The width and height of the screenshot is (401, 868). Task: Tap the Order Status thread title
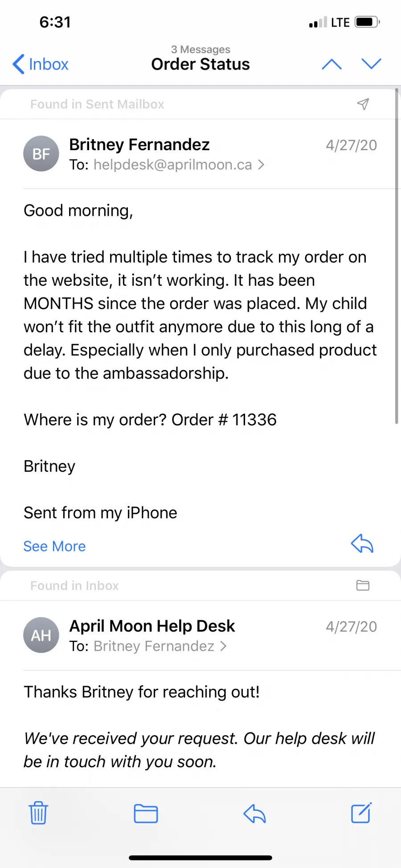pyautogui.click(x=200, y=64)
